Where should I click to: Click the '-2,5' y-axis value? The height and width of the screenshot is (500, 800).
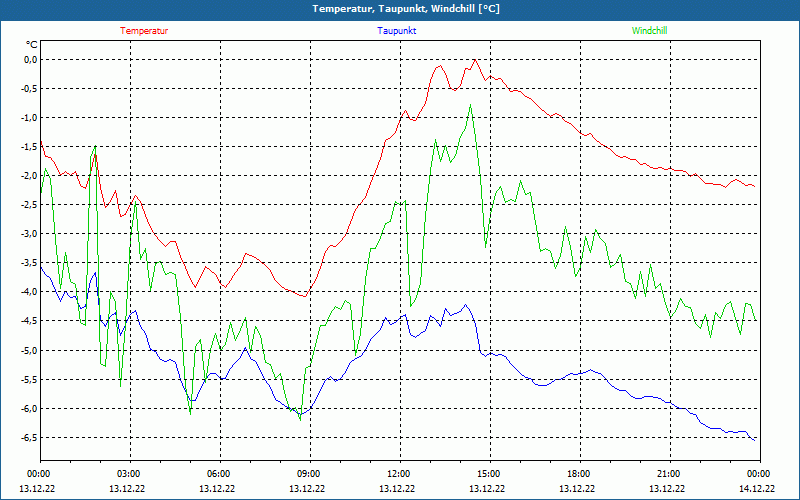click(30, 205)
